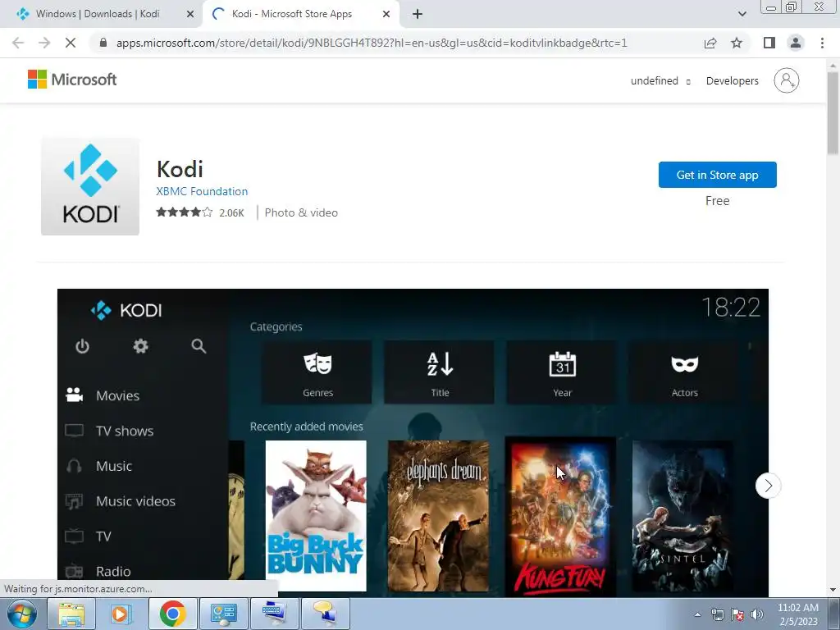This screenshot has width=840, height=630.
Task: Advance screenshots with next arrow
Action: click(x=768, y=486)
